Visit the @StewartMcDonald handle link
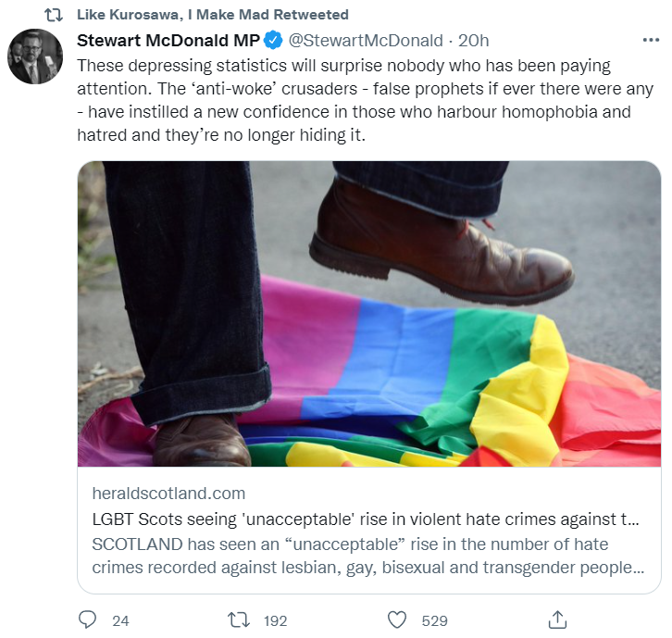Viewport: 672px width, 638px height. (366, 41)
